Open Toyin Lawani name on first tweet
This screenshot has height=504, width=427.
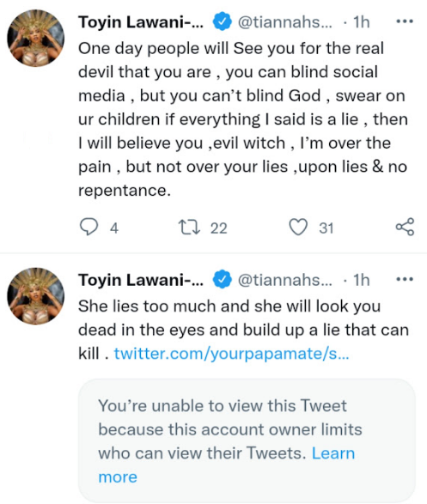pos(141,22)
